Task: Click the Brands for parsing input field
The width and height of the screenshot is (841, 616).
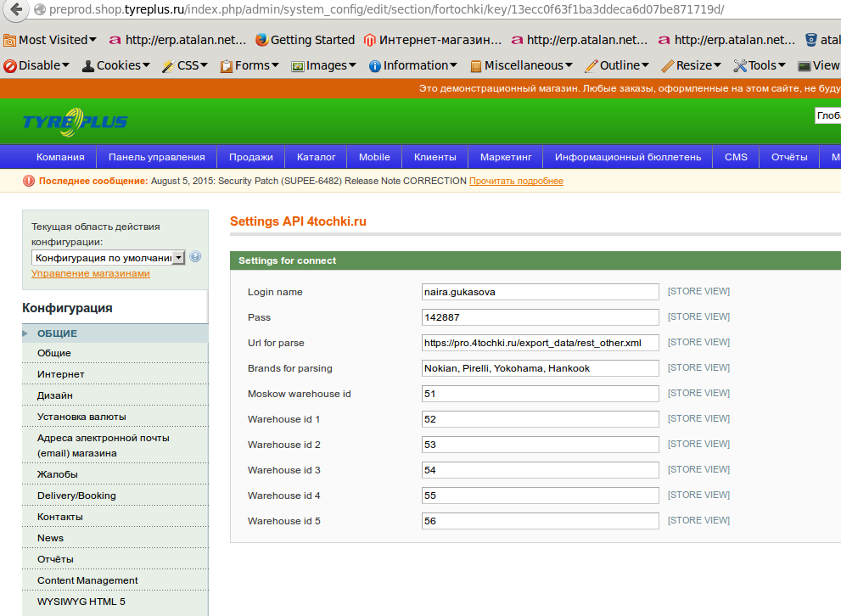Action: pyautogui.click(x=540, y=368)
